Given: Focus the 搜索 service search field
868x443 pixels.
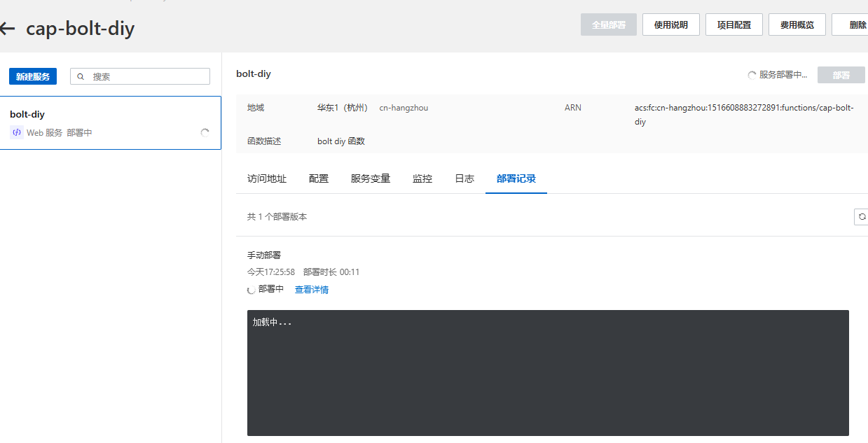Looking at the screenshot, I should point(140,76).
